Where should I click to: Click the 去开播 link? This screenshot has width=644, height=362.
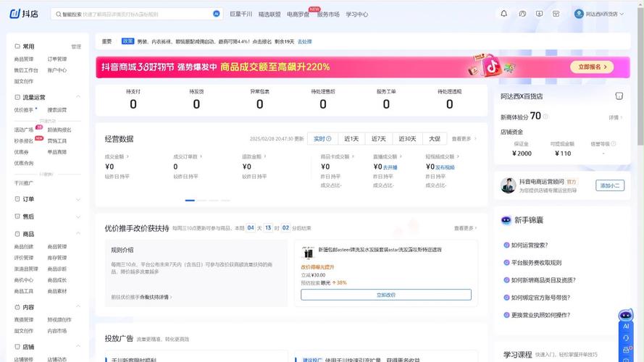pos(390,167)
